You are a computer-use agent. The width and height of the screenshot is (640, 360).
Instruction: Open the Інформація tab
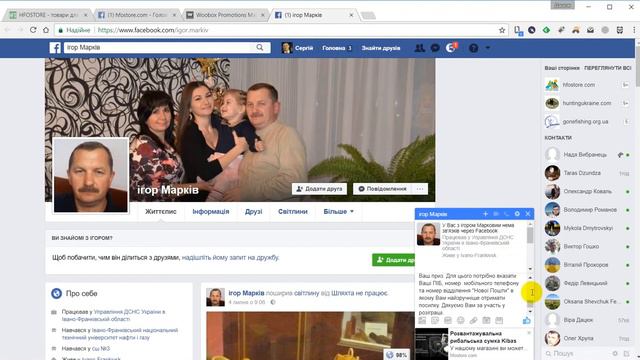(211, 211)
